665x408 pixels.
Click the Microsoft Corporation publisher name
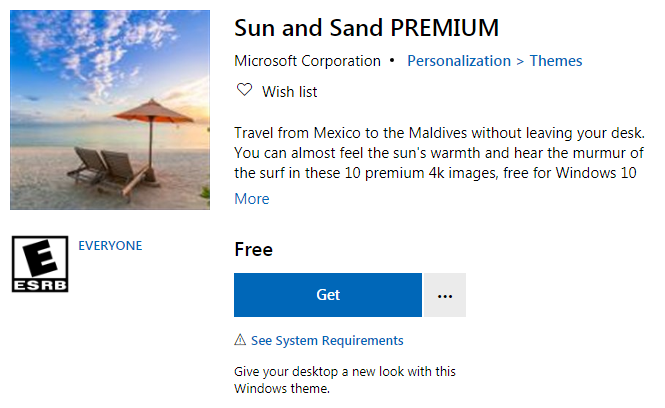point(307,61)
